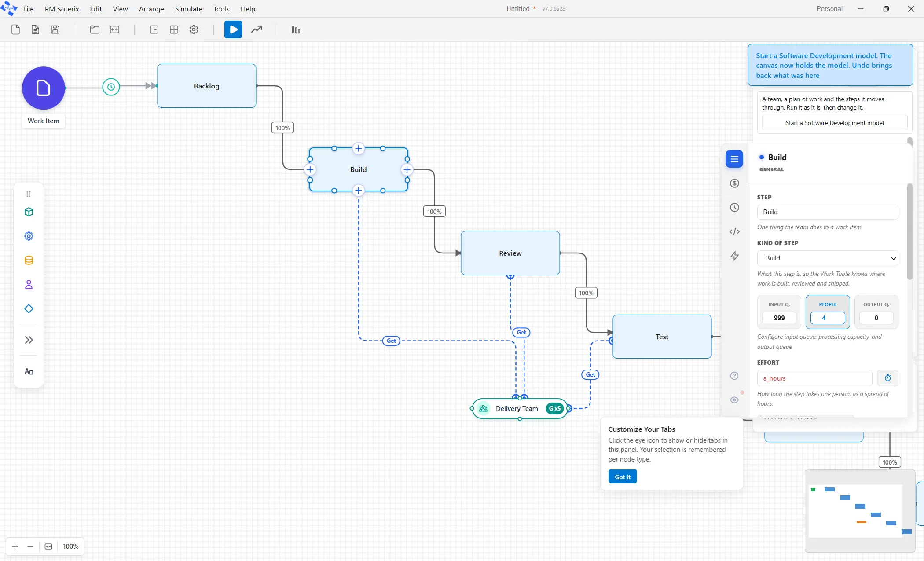Viewport: 924px width, 561px height.
Task: Open the lightning actions tab in properties panel
Action: [734, 256]
